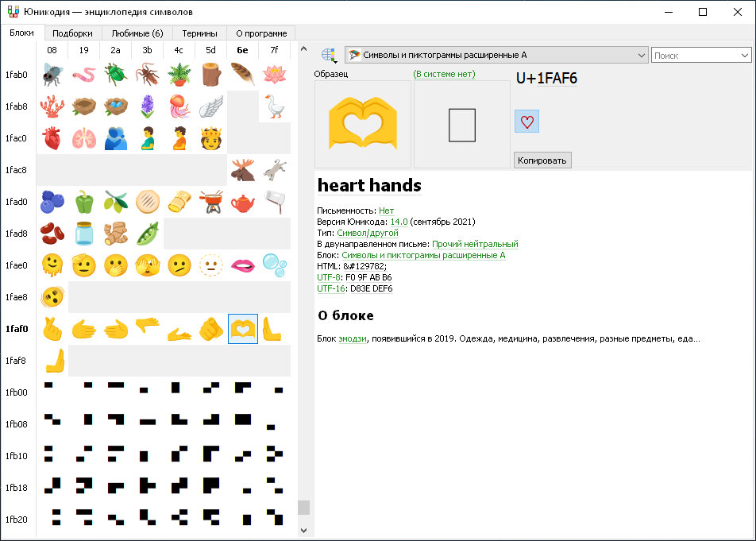Click the Поиск search input field
756x541 pixels.
695,56
